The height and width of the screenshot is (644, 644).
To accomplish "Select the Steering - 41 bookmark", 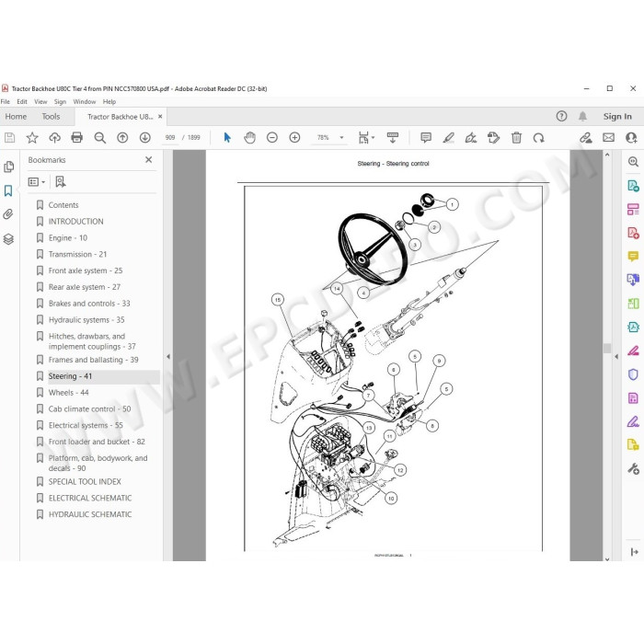I will click(70, 376).
